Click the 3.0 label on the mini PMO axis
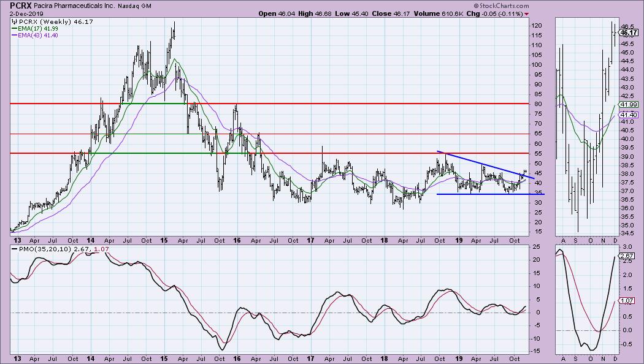This screenshot has height=364, width=644. coord(627,247)
